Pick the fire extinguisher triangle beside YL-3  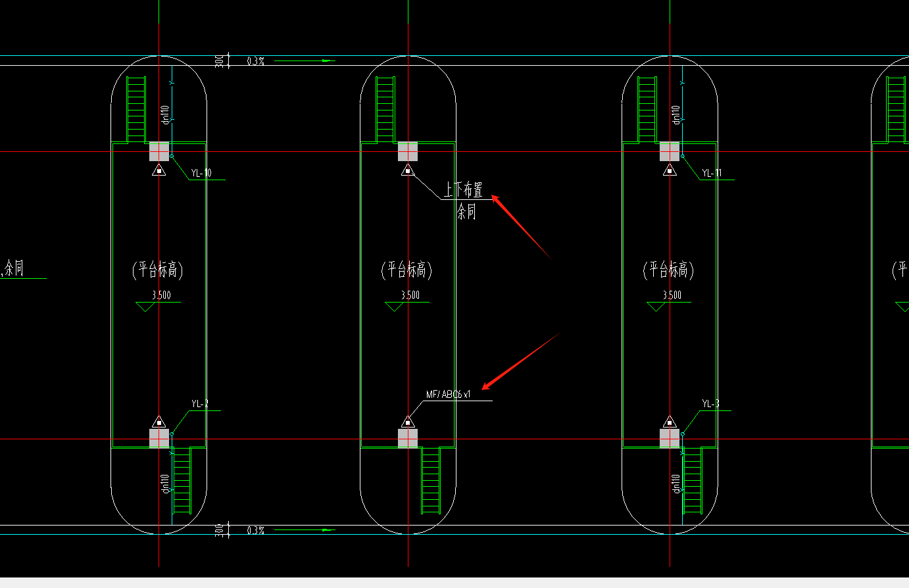pyautogui.click(x=670, y=422)
